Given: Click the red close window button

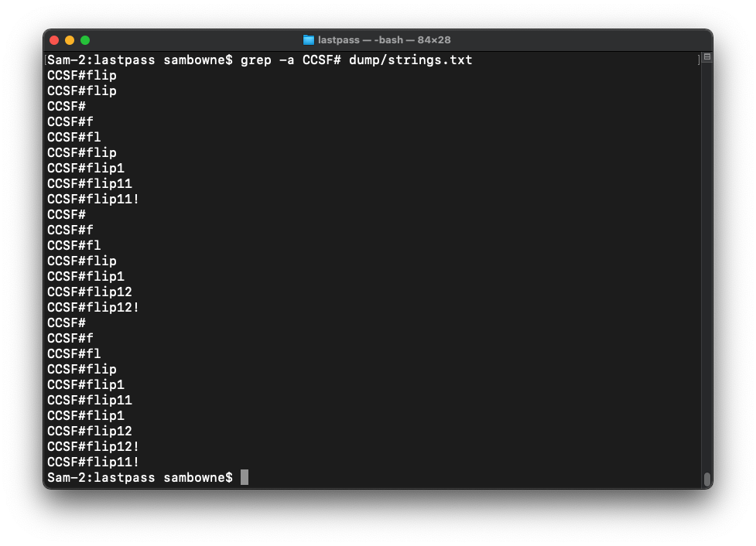Looking at the screenshot, I should tap(54, 40).
